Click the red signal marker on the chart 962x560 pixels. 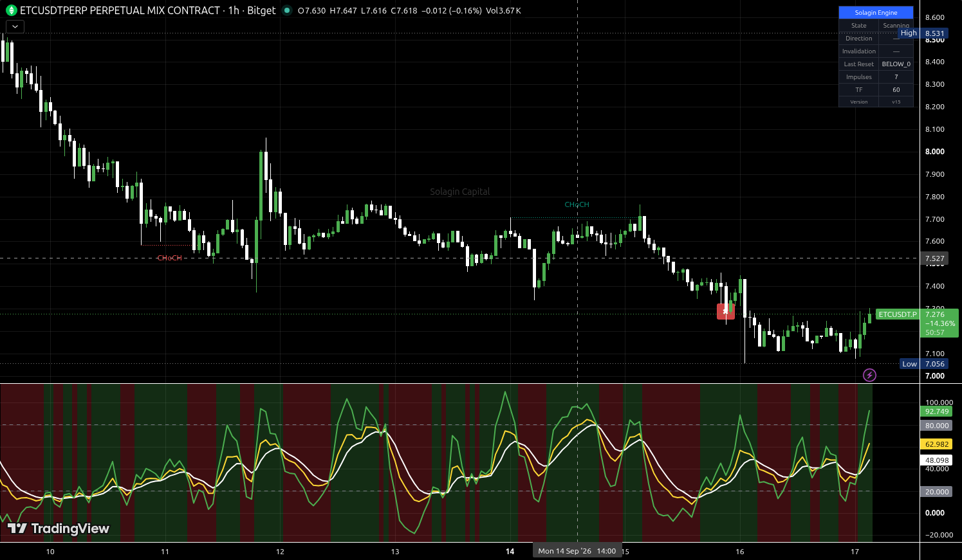[x=726, y=311]
